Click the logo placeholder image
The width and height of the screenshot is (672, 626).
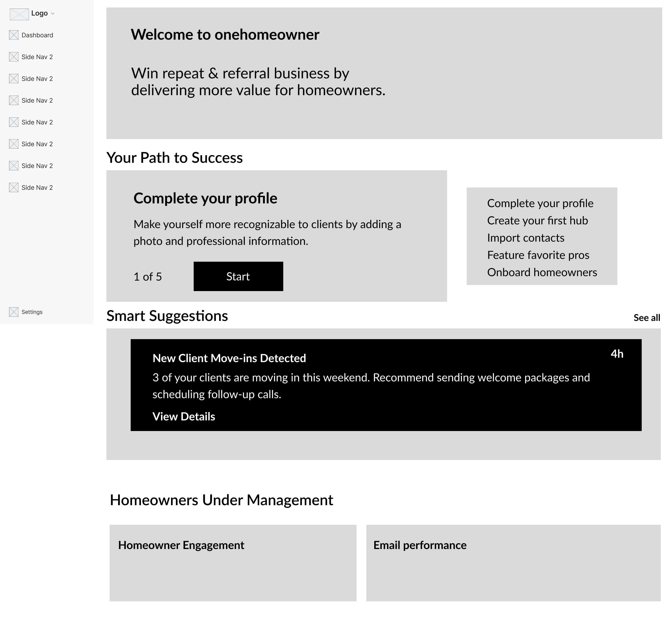[19, 14]
